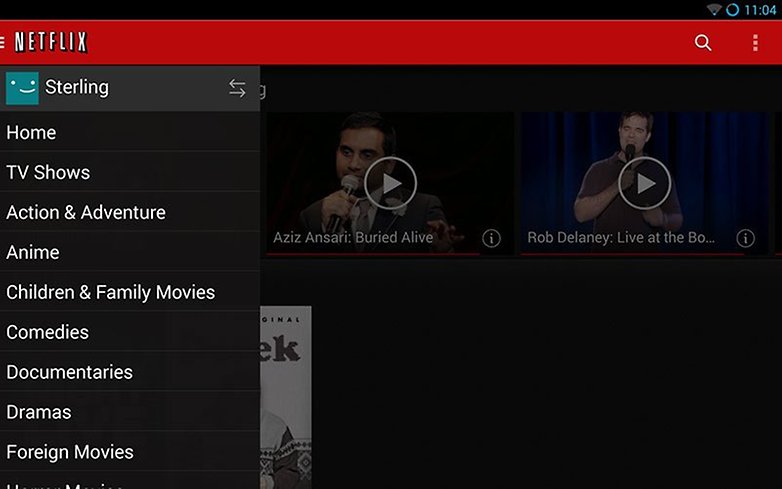Select TV Shows category
The image size is (782, 489).
pyautogui.click(x=130, y=172)
